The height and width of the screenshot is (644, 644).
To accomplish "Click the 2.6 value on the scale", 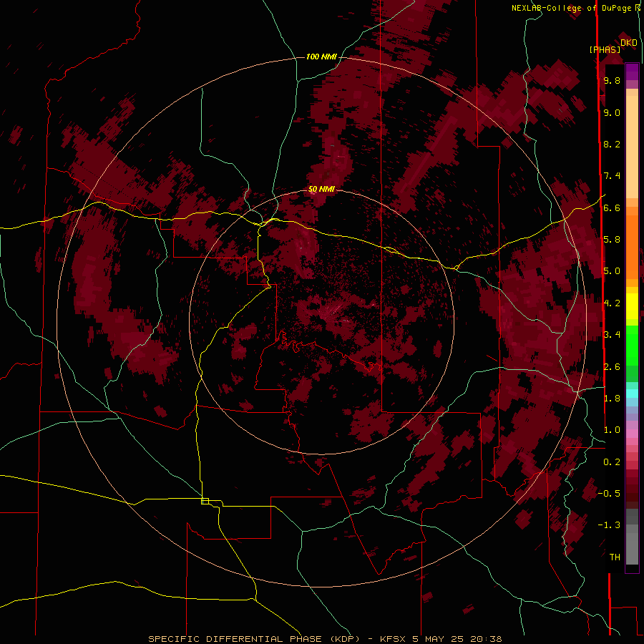I will tap(612, 367).
